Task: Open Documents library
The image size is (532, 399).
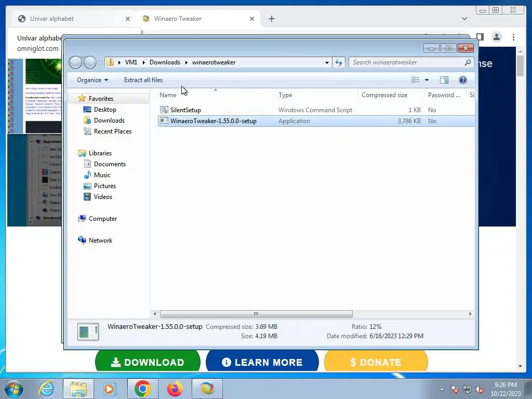Action: point(110,164)
